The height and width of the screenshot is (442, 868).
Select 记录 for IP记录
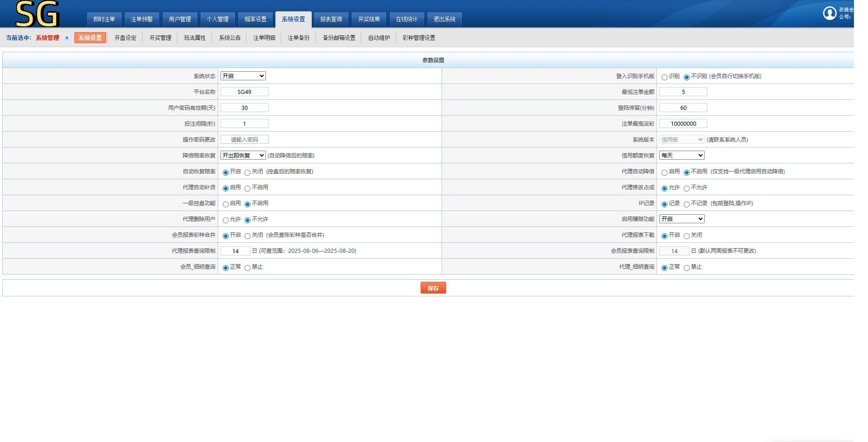click(664, 204)
